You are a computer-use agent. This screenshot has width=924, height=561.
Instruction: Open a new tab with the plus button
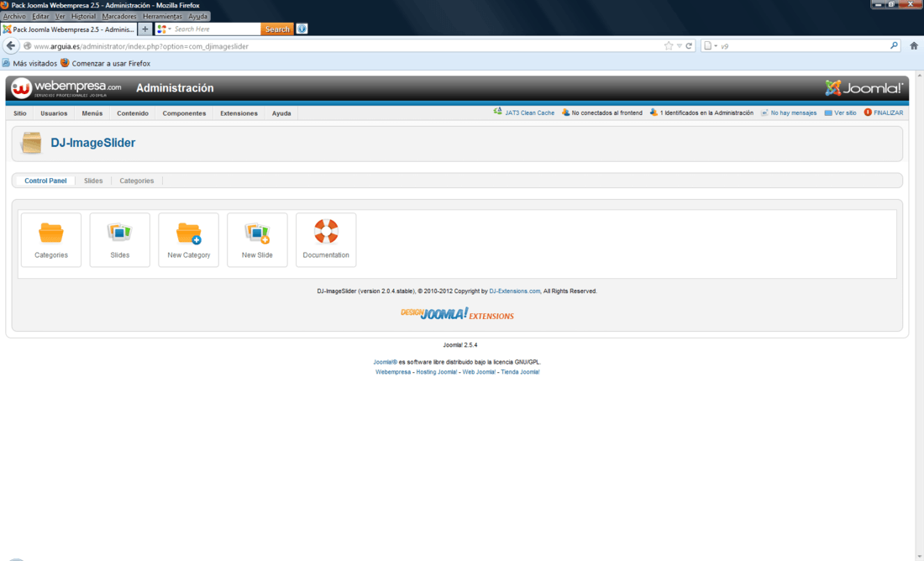(x=145, y=29)
